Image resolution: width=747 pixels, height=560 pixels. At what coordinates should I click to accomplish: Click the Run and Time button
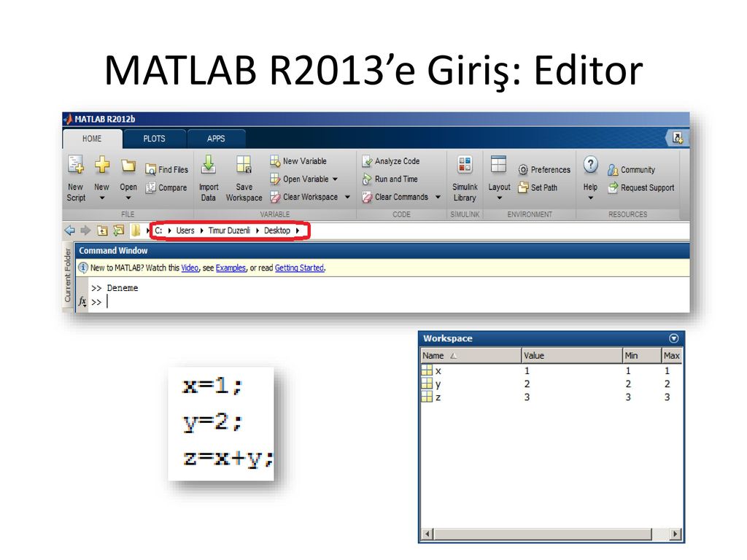[x=390, y=179]
